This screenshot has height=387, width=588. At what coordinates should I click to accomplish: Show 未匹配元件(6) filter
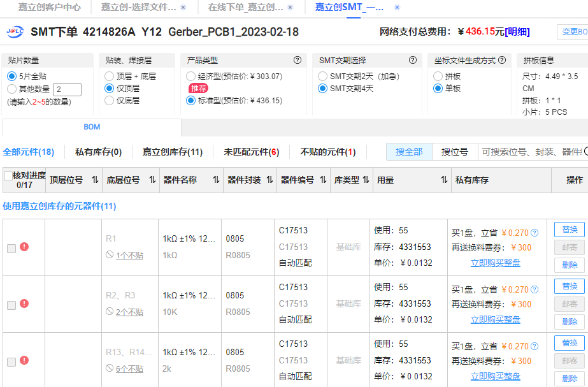pyautogui.click(x=251, y=152)
